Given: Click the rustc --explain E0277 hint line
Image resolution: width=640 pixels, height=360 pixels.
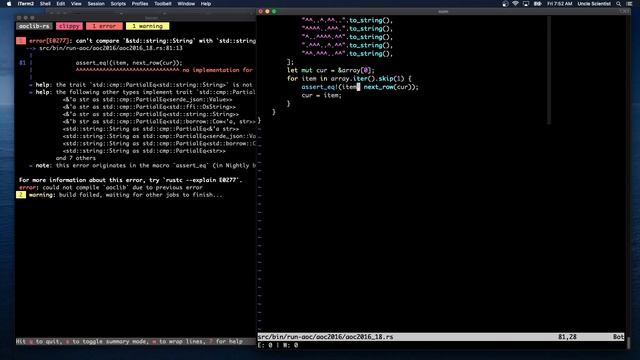Looking at the screenshot, I should [x=131, y=180].
